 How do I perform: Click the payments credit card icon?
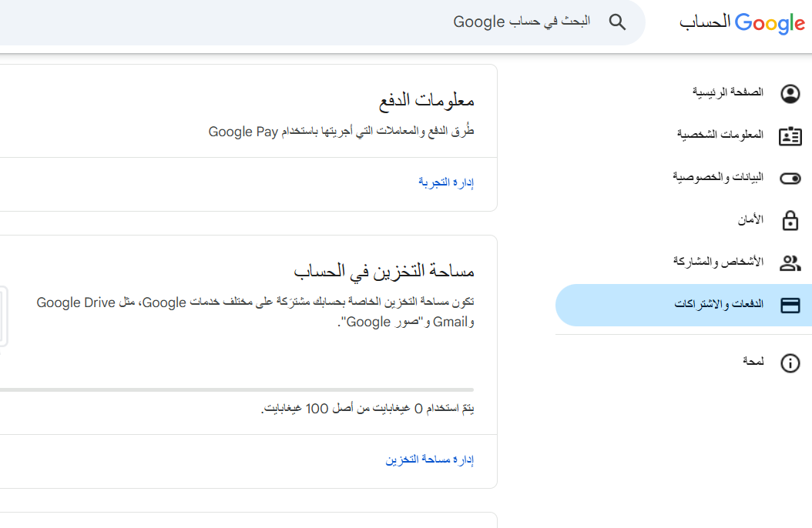pos(790,305)
